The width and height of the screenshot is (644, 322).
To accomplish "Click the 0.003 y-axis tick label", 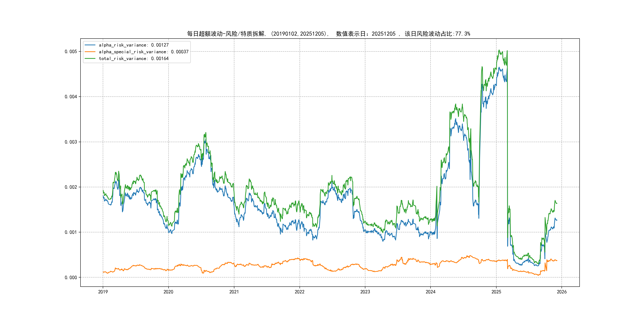I will click(x=71, y=142).
